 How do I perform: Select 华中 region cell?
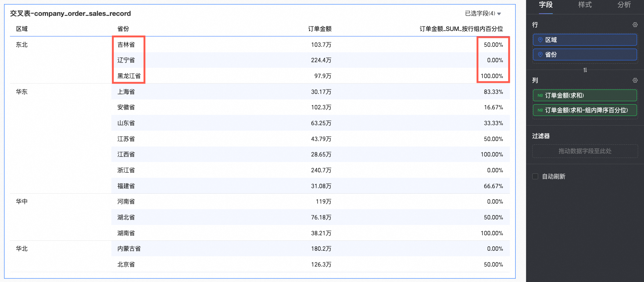pos(22,201)
